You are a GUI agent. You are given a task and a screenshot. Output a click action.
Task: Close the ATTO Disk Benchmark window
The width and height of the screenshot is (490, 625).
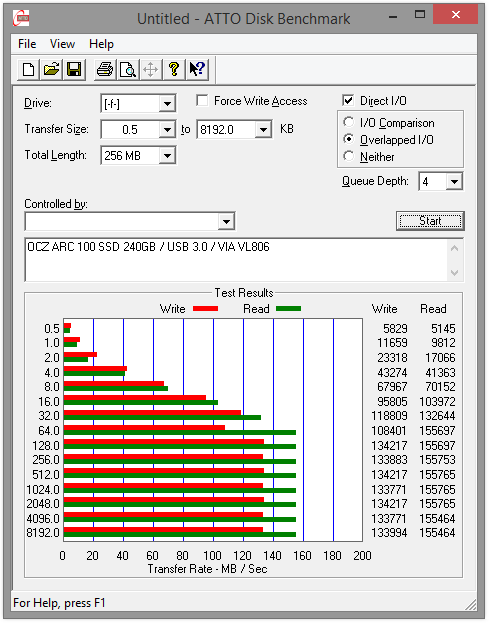(456, 15)
